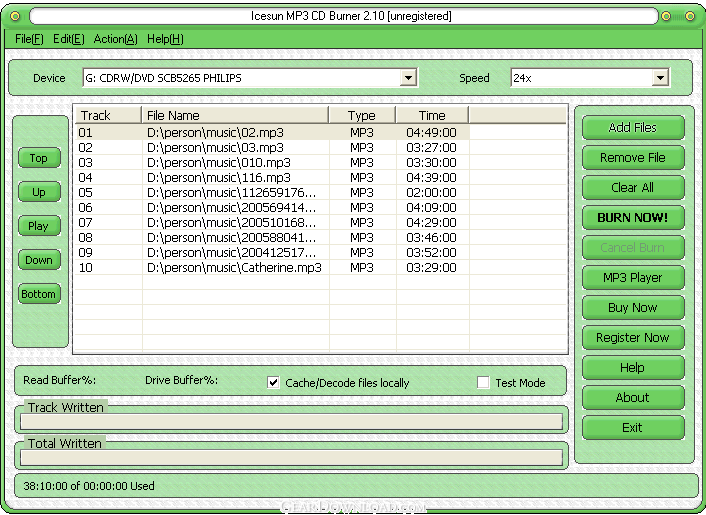Viewport: 706px width, 515px height.
Task: Open the Action(A) menu
Action: coord(115,39)
